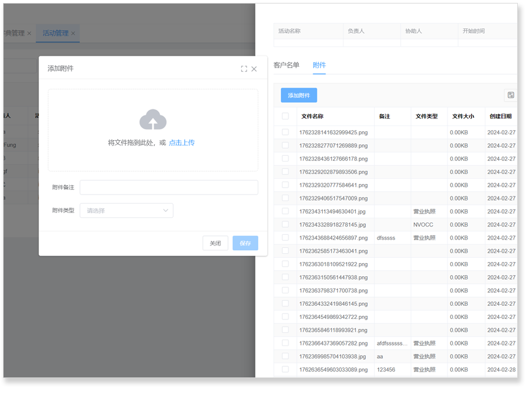The height and width of the screenshot is (394, 532).
Task: Click file name 1762364549869342722.png
Action: pos(333,317)
